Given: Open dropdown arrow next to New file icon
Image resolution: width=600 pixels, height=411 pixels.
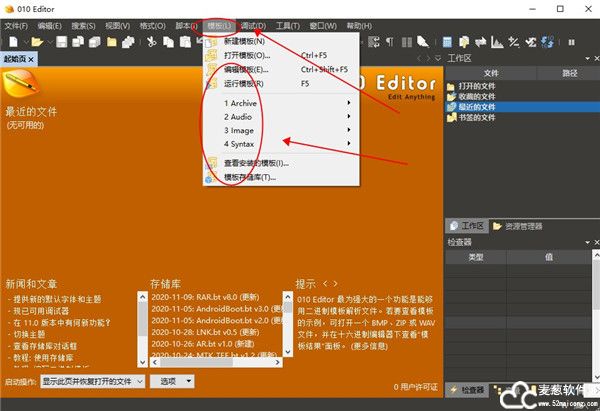Looking at the screenshot, I should (25, 42).
